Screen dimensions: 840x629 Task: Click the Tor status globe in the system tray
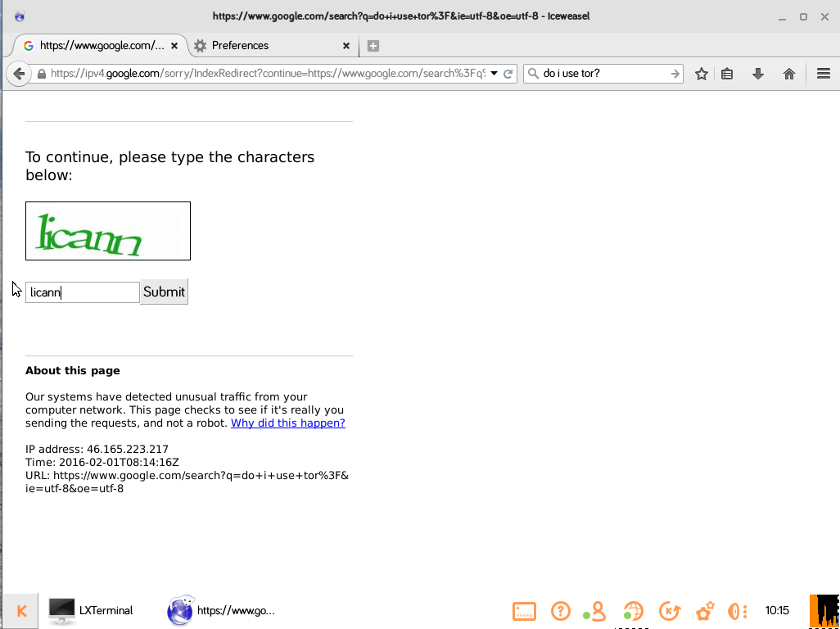[x=633, y=611]
